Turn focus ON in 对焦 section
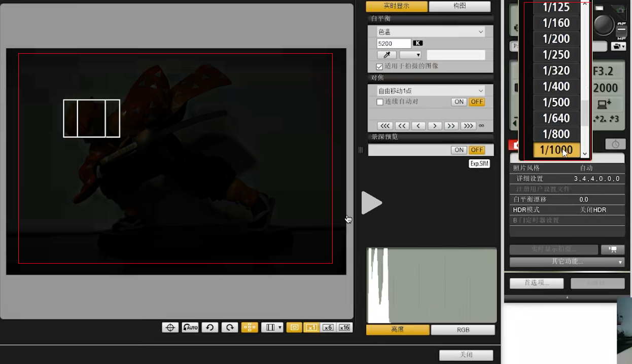This screenshot has width=632, height=364. point(459,102)
